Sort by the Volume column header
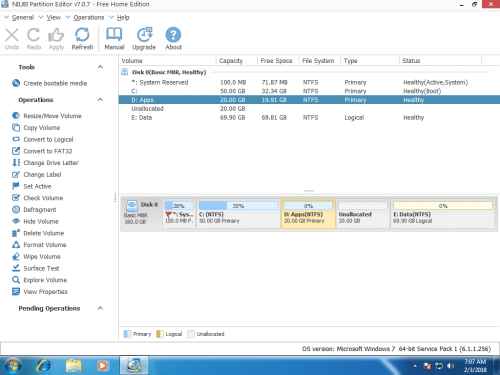500x375 pixels. (x=168, y=61)
